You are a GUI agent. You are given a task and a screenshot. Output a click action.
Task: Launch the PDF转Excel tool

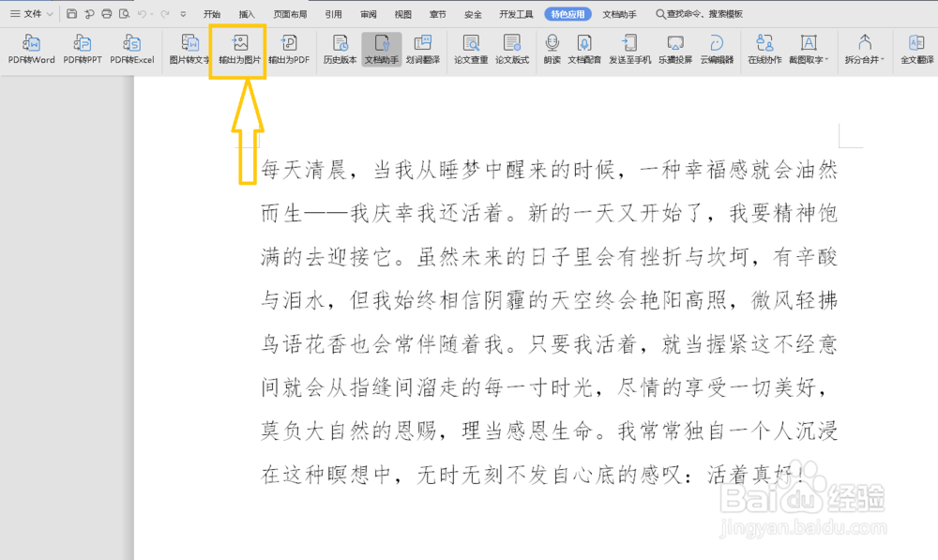(x=131, y=52)
